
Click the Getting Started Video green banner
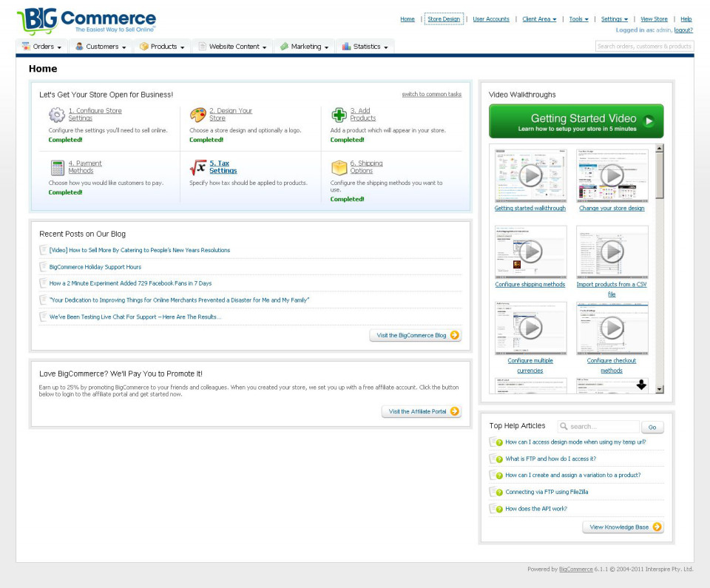pyautogui.click(x=576, y=121)
